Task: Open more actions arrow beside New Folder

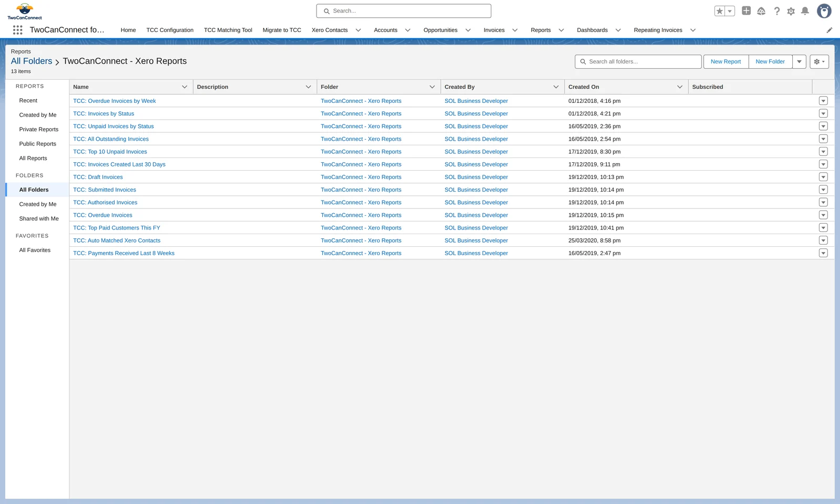Action: (799, 61)
